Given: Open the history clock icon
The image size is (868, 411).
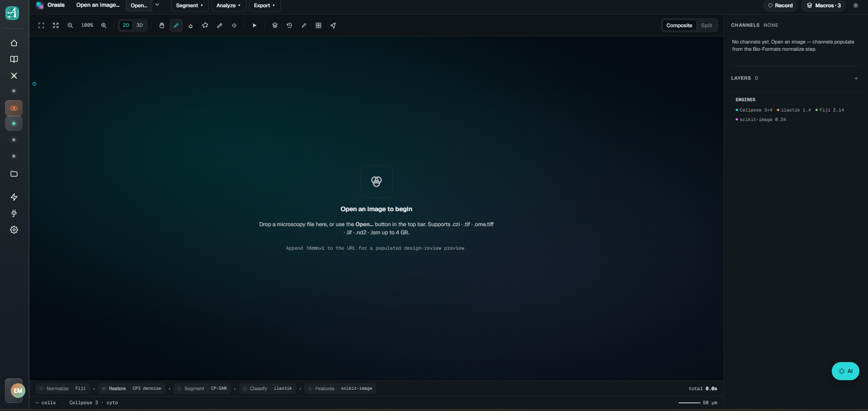Looking at the screenshot, I should 289,25.
